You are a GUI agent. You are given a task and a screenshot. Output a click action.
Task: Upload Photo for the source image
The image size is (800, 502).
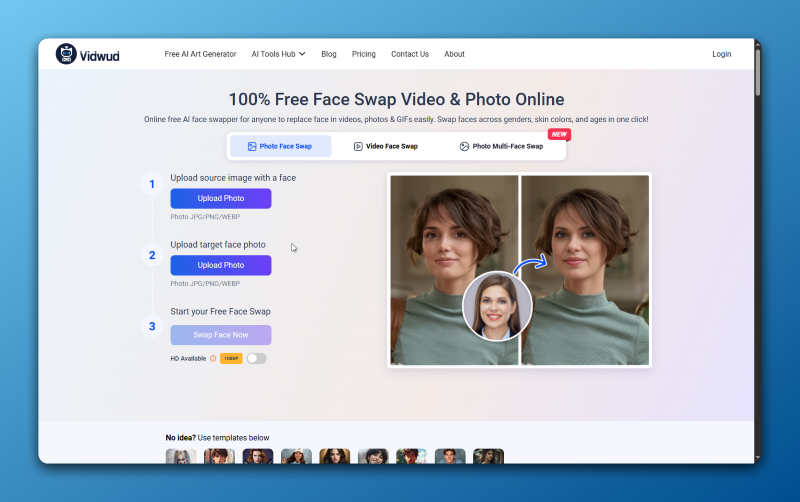[x=221, y=198]
